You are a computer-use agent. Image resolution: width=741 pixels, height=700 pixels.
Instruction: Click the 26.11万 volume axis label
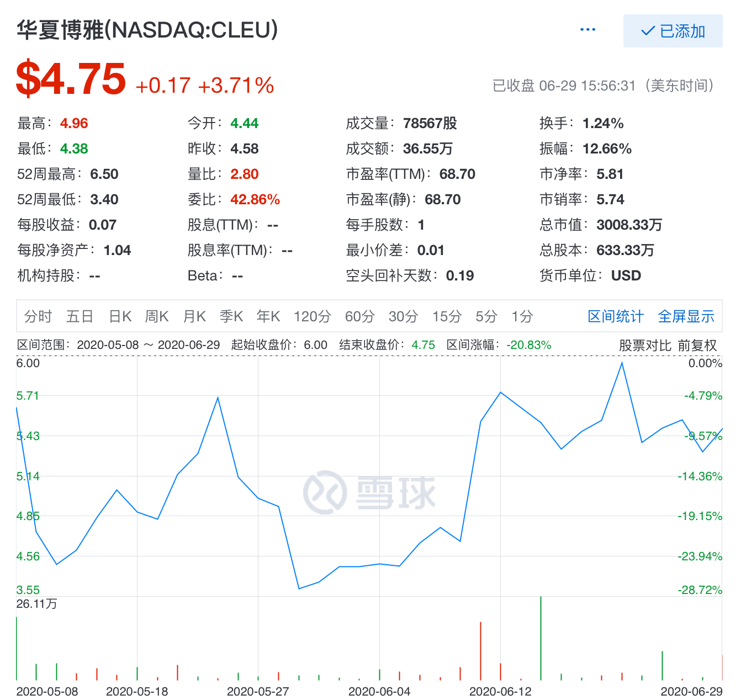coord(36,603)
